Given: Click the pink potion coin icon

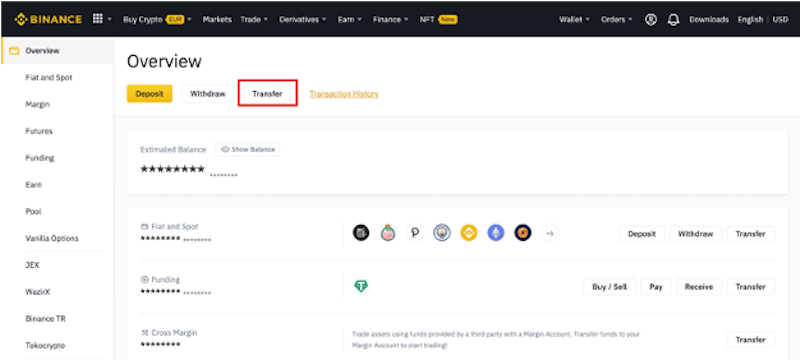Looking at the screenshot, I should 388,233.
